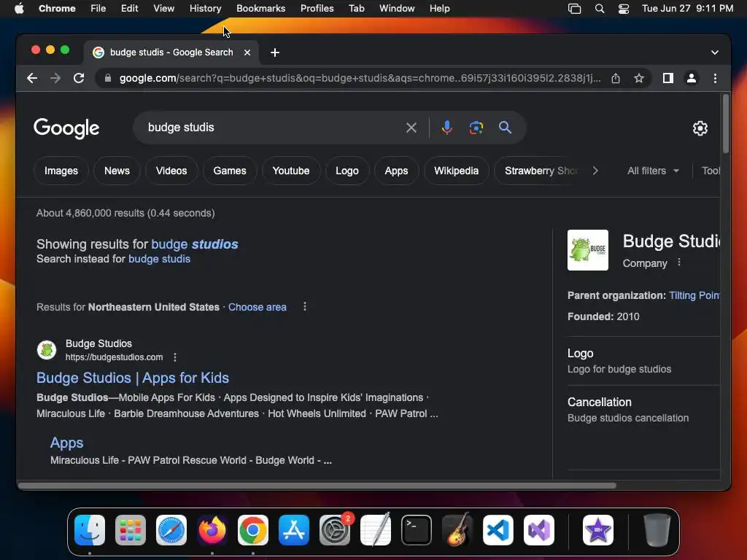This screenshot has height=560, width=747.
Task: Share this page from the address bar
Action: (x=616, y=78)
